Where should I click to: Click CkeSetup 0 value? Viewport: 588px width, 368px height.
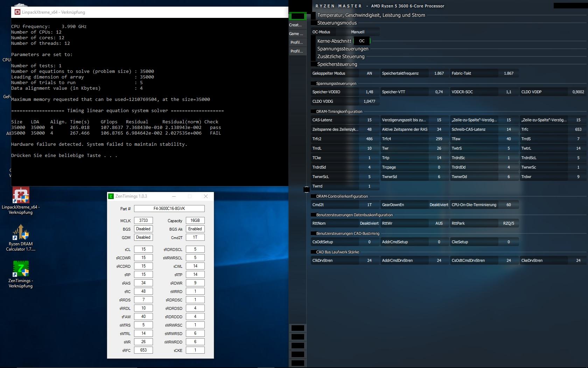[509, 242]
